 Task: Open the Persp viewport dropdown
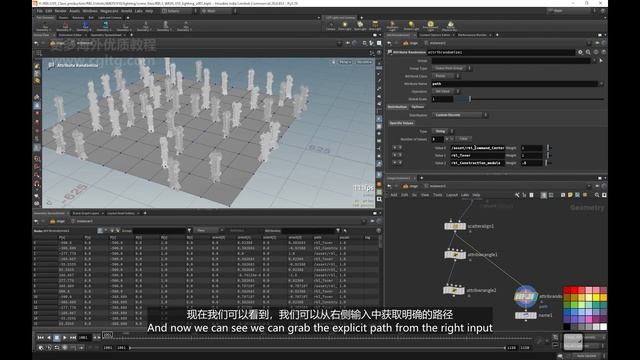345,62
